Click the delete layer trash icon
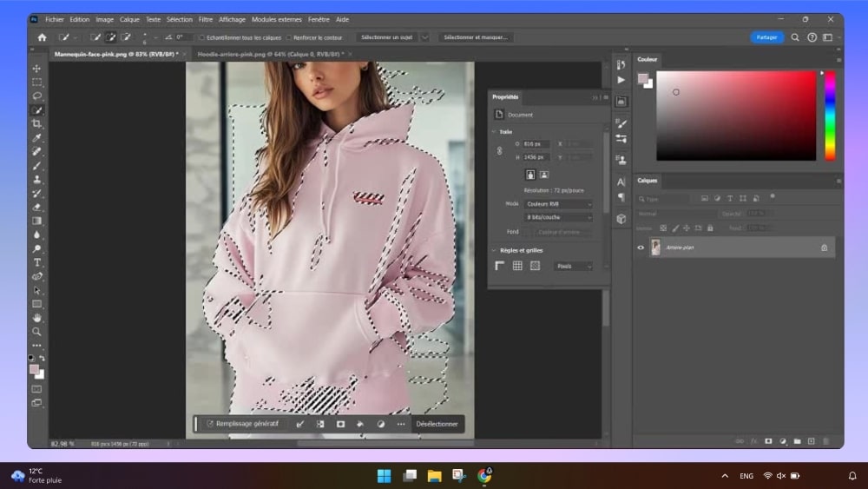The width and height of the screenshot is (868, 489). point(825,441)
